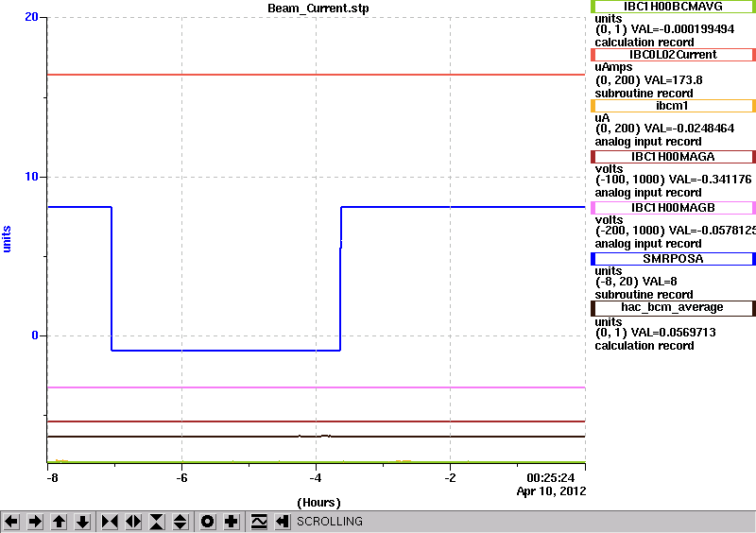This screenshot has height=533, width=756.
Task: Click the Beam_Current.stp plot title
Action: point(318,9)
